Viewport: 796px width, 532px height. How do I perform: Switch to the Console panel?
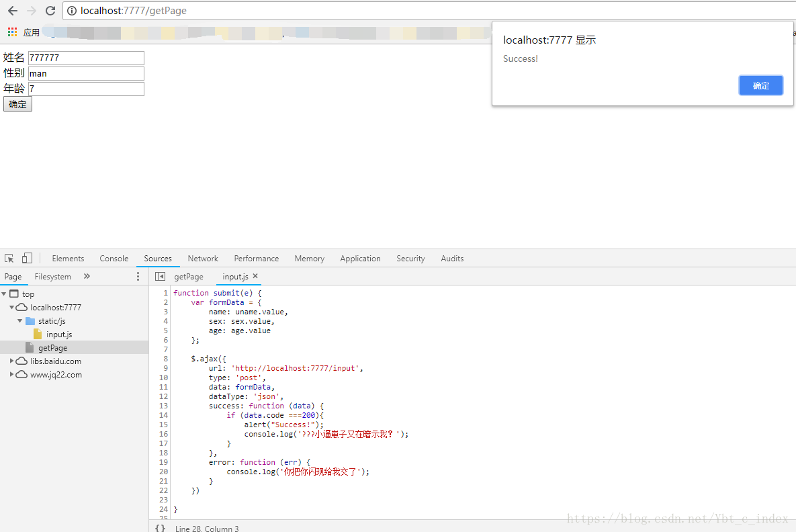coord(114,259)
